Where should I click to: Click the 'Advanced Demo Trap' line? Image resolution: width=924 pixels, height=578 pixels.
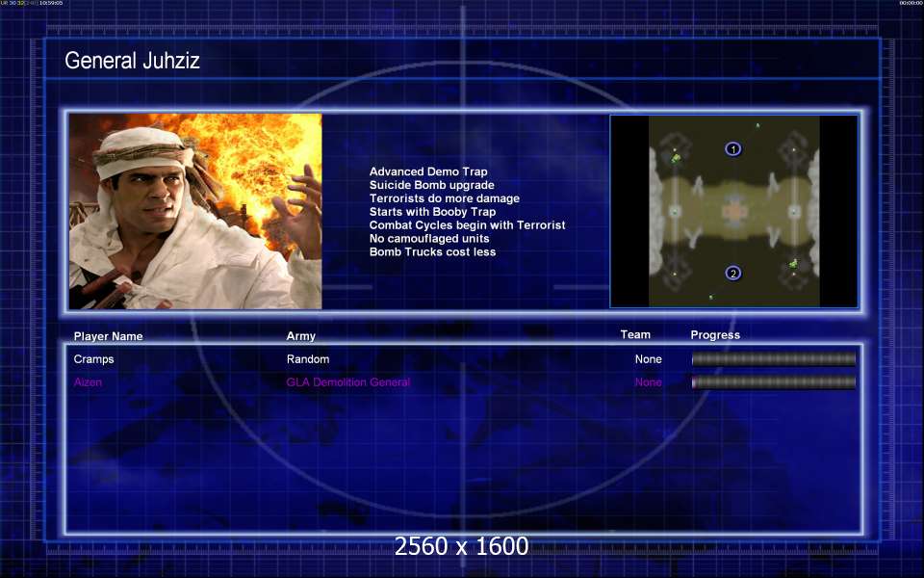point(428,171)
